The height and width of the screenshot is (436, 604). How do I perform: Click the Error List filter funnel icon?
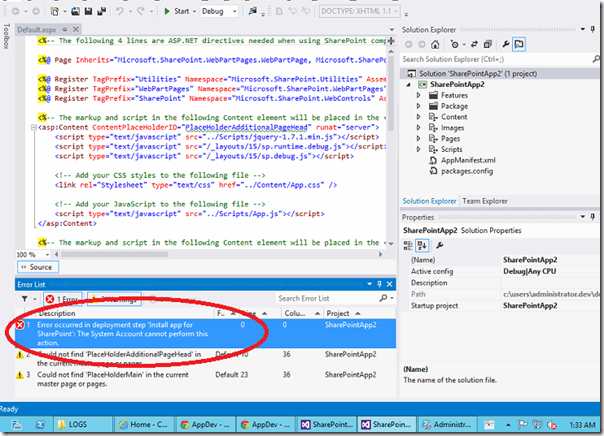click(25, 298)
